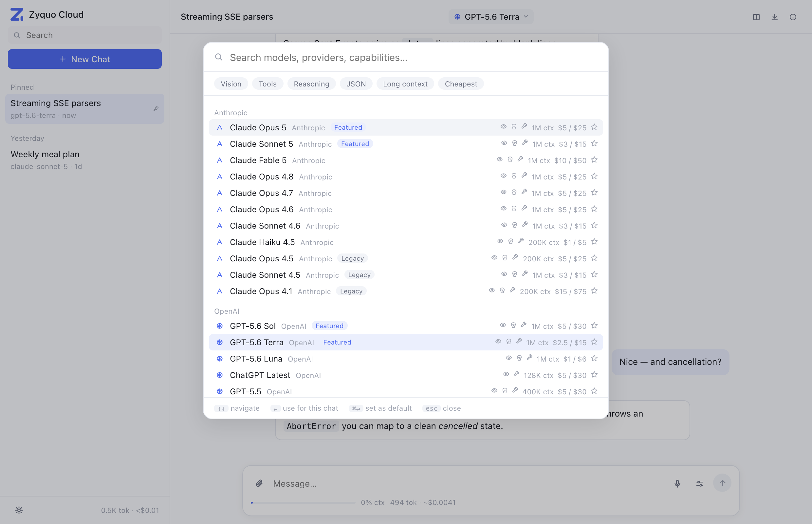Favorite Claude Opus 5 with its star
This screenshot has height=524, width=812.
(594, 127)
